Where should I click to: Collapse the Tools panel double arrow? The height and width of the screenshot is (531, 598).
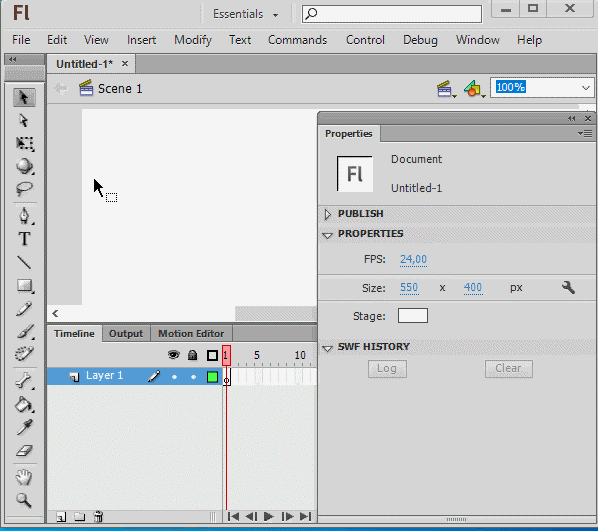(x=13, y=59)
